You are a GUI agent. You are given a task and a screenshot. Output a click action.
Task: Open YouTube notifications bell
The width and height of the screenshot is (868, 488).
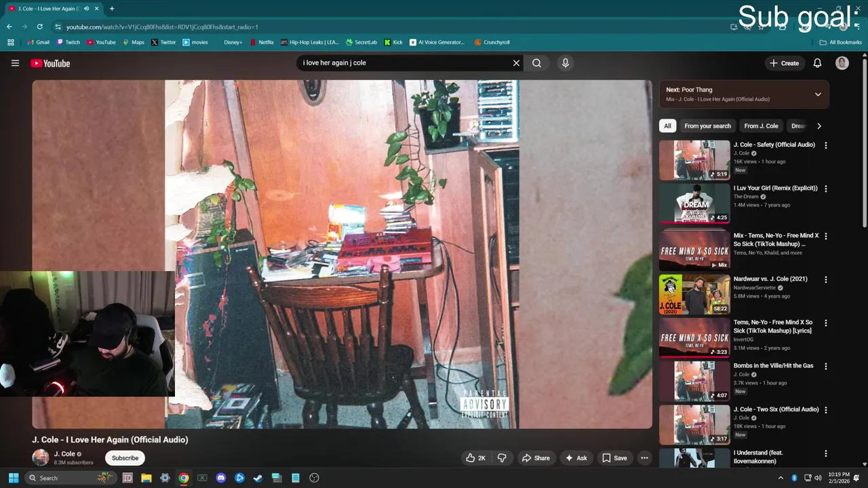coord(817,63)
